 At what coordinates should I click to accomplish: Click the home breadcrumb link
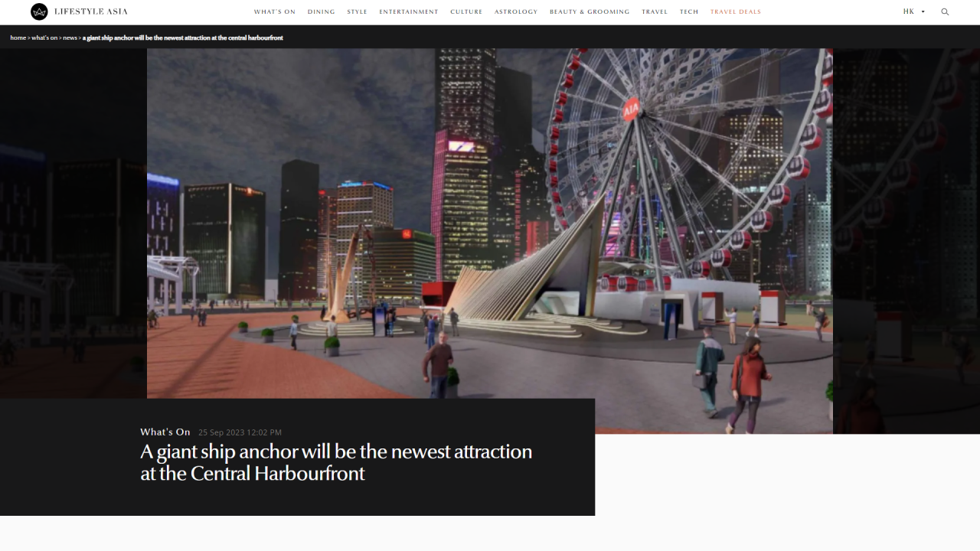point(18,37)
